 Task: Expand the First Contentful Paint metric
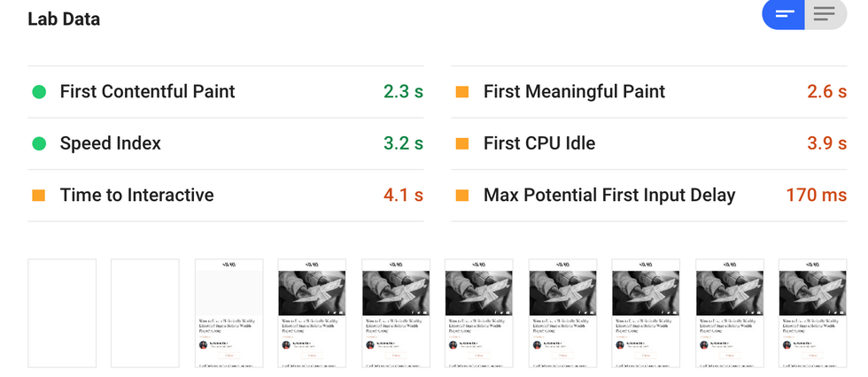147,91
